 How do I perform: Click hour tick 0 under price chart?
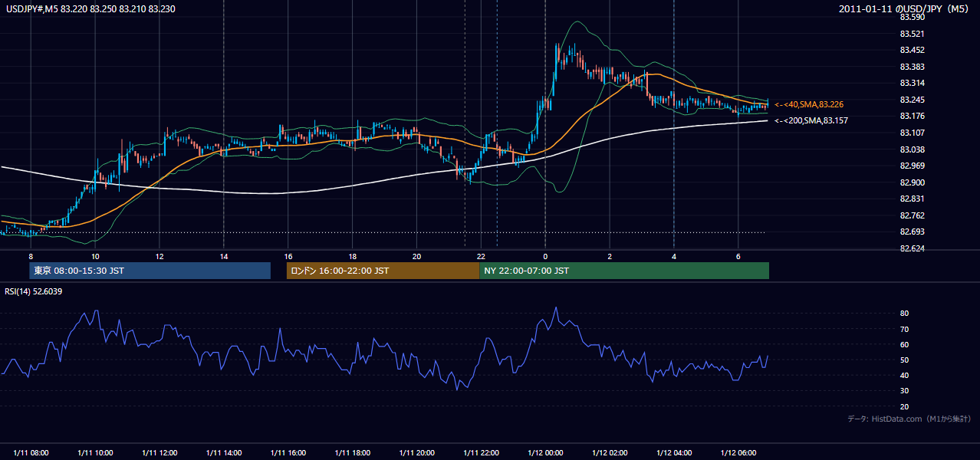click(x=545, y=256)
